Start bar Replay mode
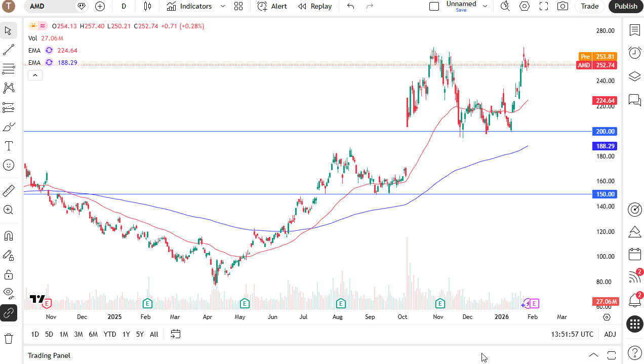The height and width of the screenshot is (364, 644). click(x=315, y=6)
